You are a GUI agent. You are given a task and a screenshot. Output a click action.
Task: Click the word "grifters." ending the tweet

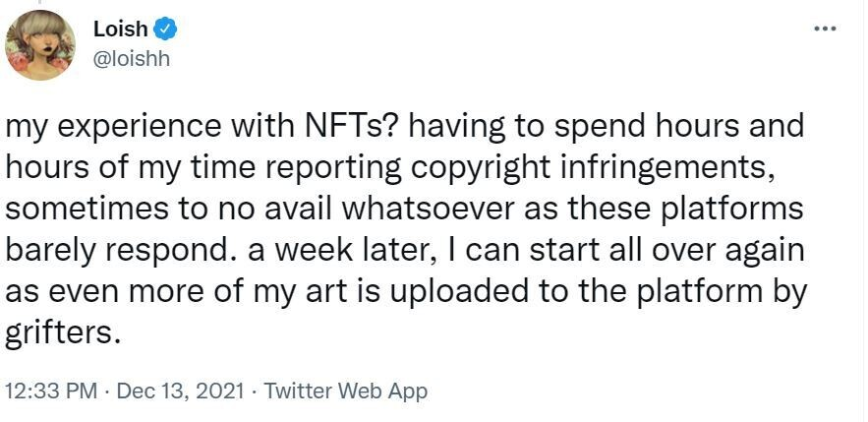pos(63,332)
